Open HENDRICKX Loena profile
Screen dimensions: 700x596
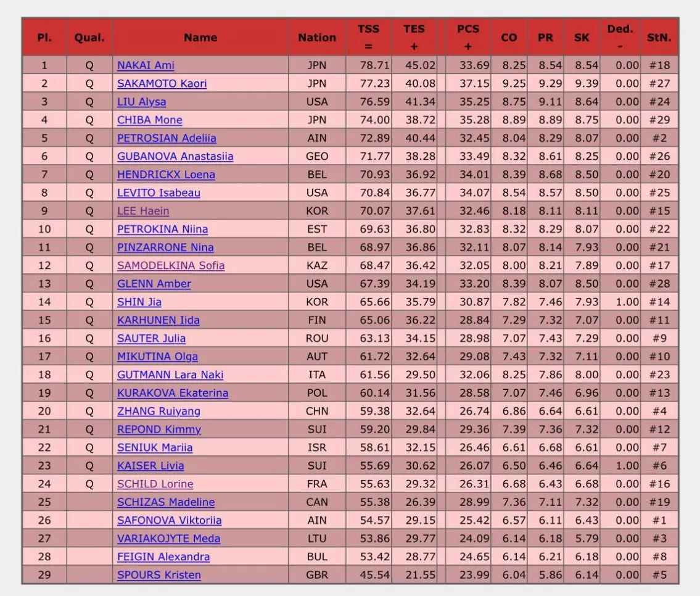point(166,175)
